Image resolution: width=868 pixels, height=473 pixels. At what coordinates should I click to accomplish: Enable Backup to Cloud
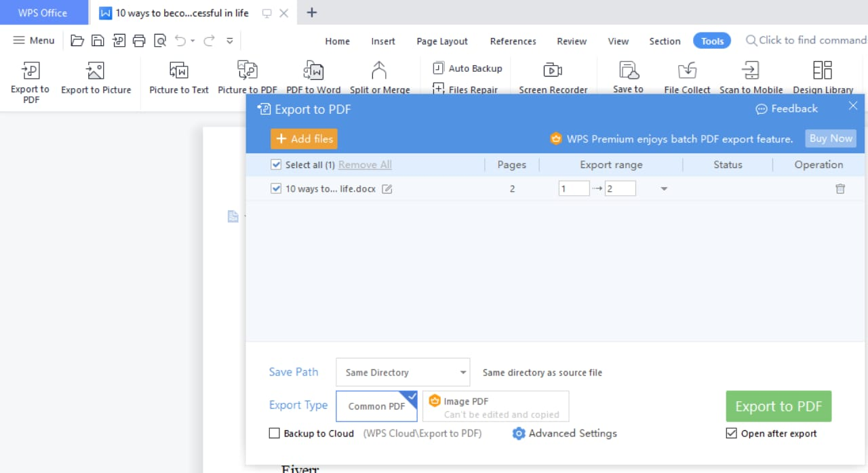click(274, 433)
